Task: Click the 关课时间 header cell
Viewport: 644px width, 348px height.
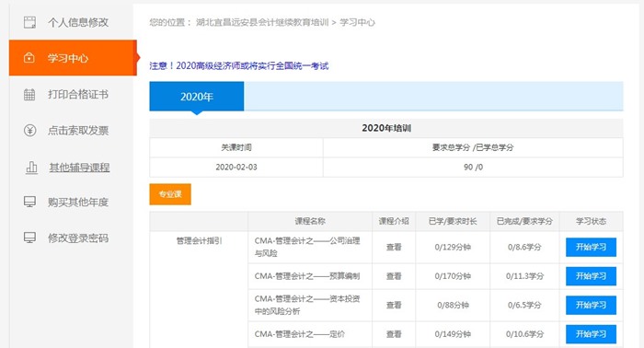Action: tap(236, 147)
